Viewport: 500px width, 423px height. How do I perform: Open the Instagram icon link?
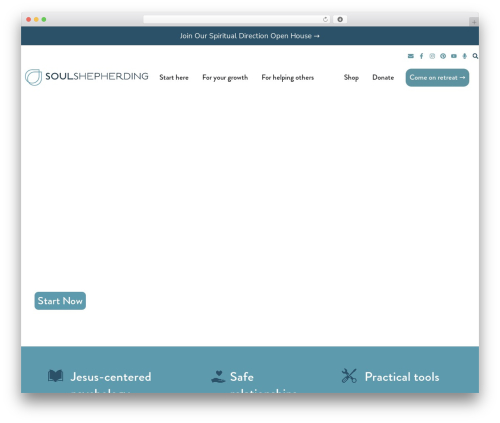coord(432,56)
